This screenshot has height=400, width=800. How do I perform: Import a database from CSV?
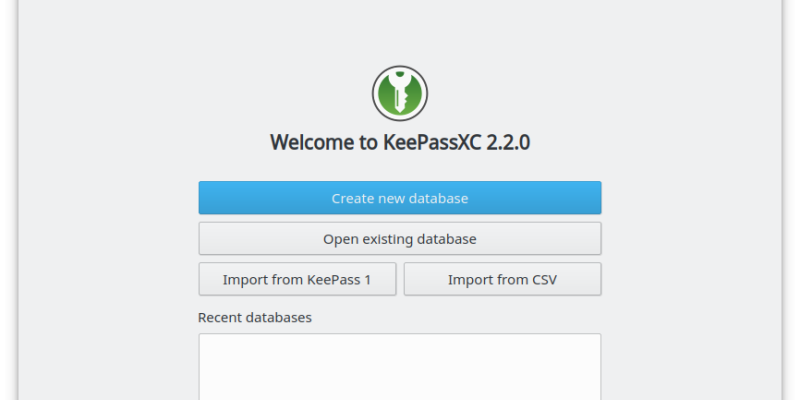coord(503,279)
